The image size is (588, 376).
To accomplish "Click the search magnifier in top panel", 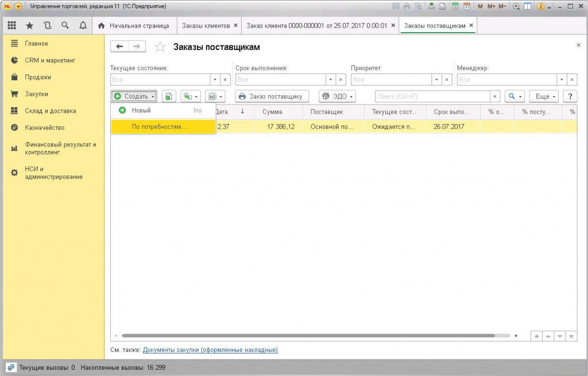I will (x=65, y=25).
